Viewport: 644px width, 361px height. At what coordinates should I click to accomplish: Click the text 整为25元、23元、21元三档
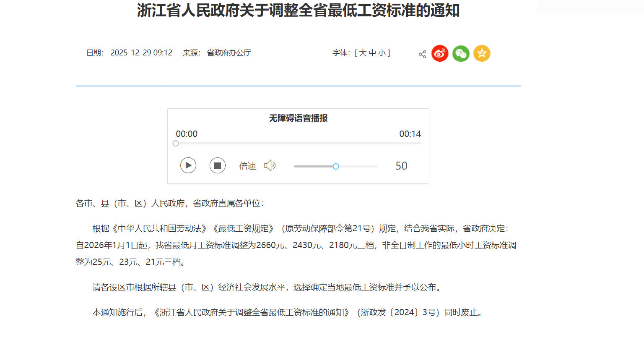[128, 262]
